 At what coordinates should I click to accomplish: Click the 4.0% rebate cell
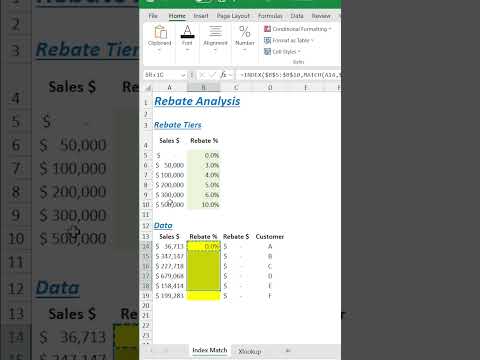tap(204, 175)
